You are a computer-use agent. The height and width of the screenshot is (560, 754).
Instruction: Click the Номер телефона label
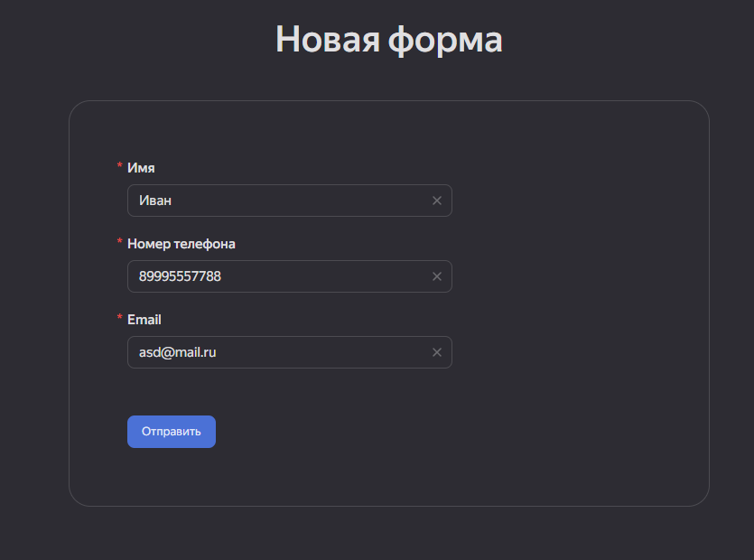pos(182,243)
